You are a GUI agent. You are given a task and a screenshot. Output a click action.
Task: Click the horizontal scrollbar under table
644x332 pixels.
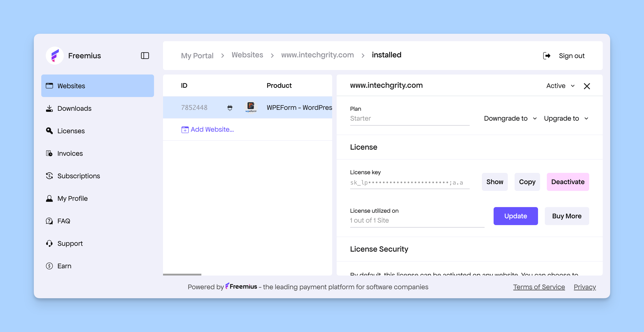[182, 274]
